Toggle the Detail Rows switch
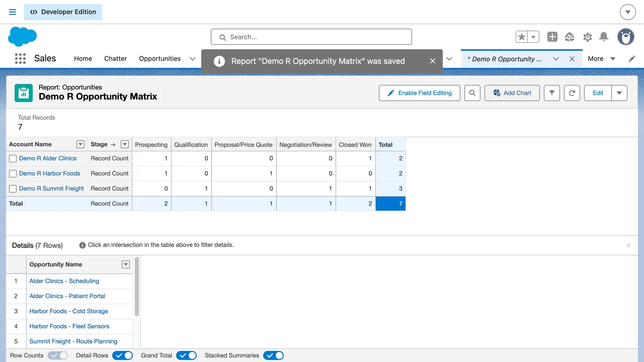Image resolution: width=644 pixels, height=362 pixels. [x=122, y=356]
